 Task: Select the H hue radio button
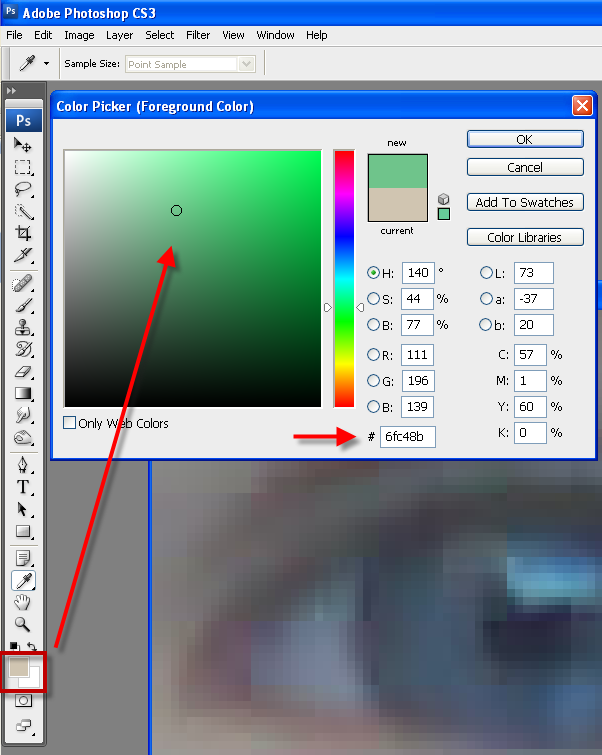pyautogui.click(x=373, y=273)
